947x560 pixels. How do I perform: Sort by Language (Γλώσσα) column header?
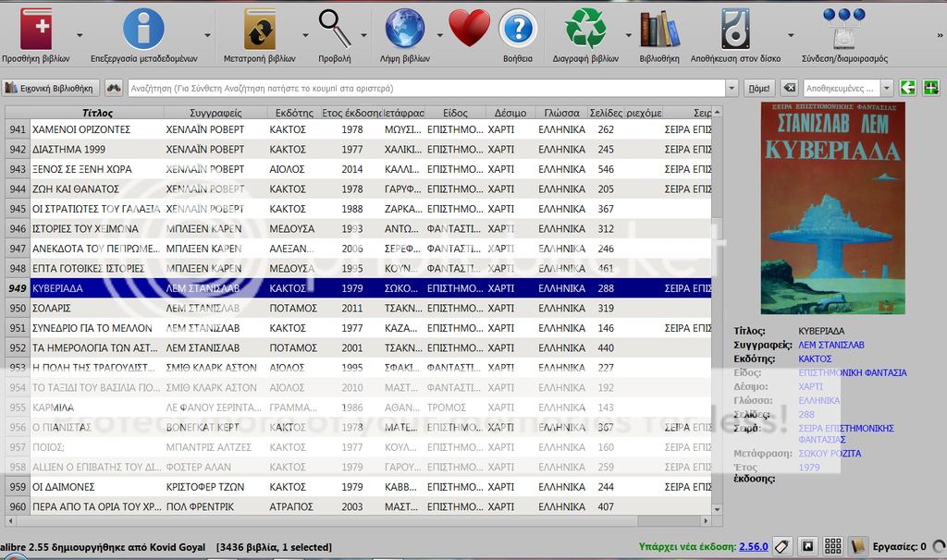561,113
